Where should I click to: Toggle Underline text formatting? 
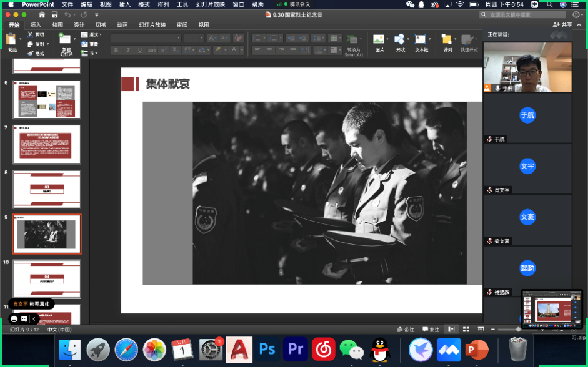140,50
